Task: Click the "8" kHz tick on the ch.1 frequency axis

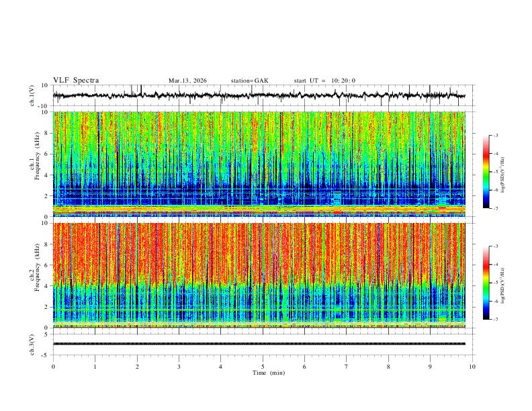Action: [x=46, y=133]
